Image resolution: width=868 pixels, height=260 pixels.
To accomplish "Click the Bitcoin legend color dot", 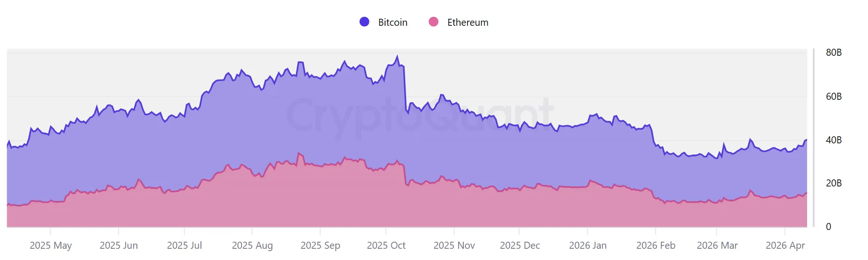I will [364, 22].
